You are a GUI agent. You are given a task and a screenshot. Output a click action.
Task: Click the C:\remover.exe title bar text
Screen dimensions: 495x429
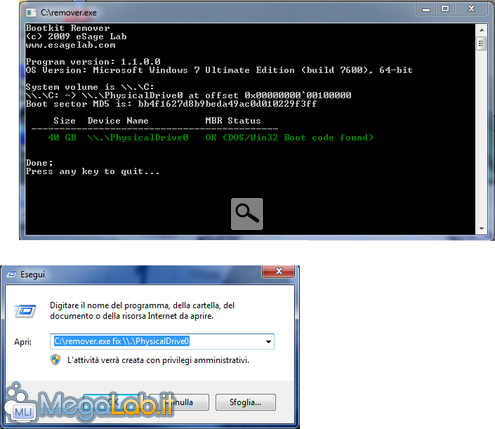click(x=68, y=13)
